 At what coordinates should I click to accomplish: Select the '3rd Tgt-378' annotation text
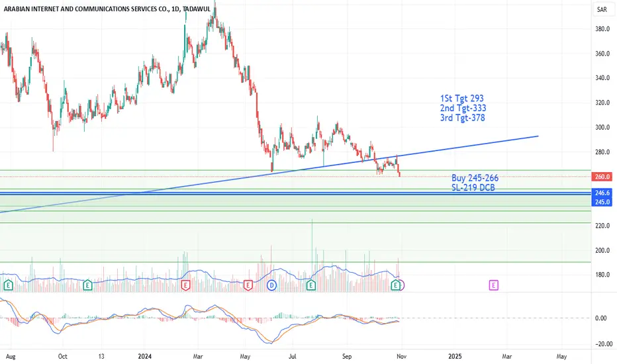(x=462, y=118)
